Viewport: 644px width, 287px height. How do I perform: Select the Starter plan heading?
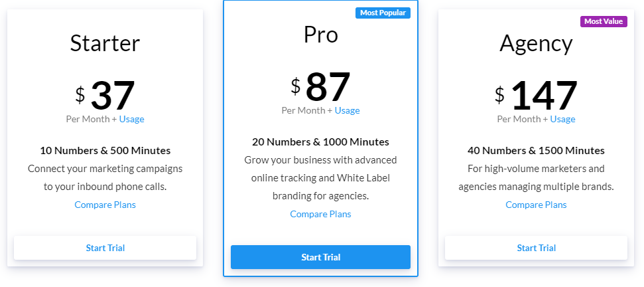105,43
